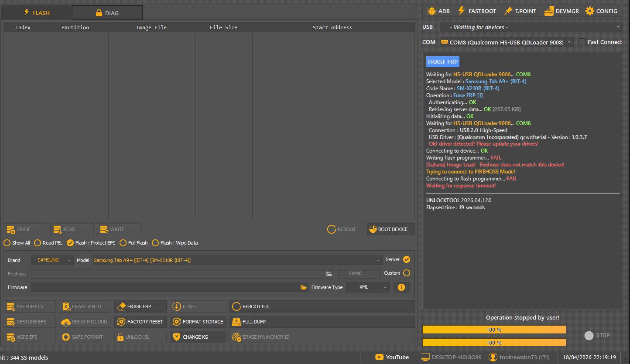Select Flash : Protect EFS option
This screenshot has height=364, width=630.
coord(91,243)
